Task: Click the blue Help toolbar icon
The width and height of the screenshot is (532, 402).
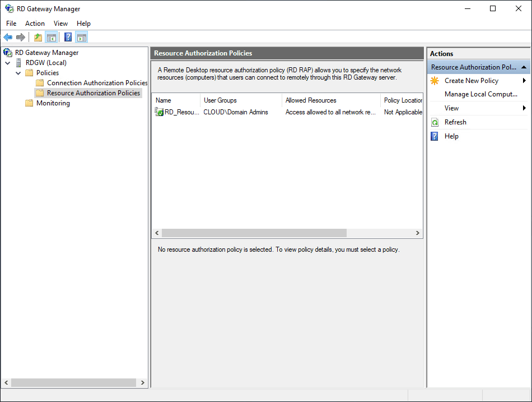Action: (x=68, y=38)
